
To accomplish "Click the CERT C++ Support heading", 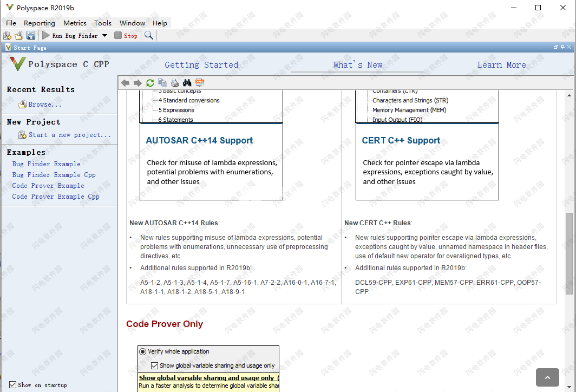I will 401,140.
